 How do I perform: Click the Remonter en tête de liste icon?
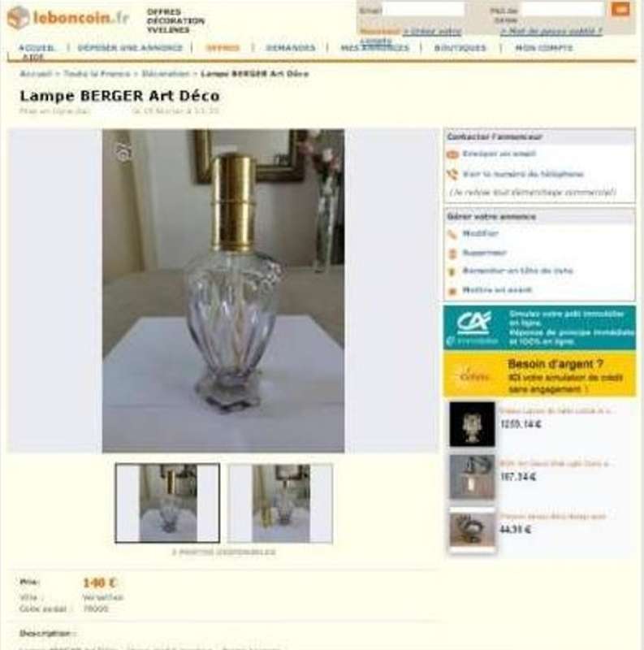click(x=452, y=271)
